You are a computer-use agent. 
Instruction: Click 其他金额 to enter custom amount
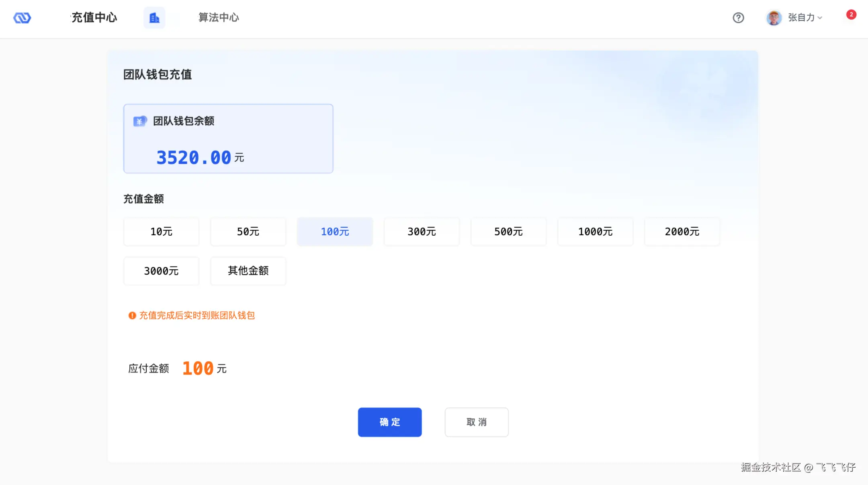coord(248,271)
